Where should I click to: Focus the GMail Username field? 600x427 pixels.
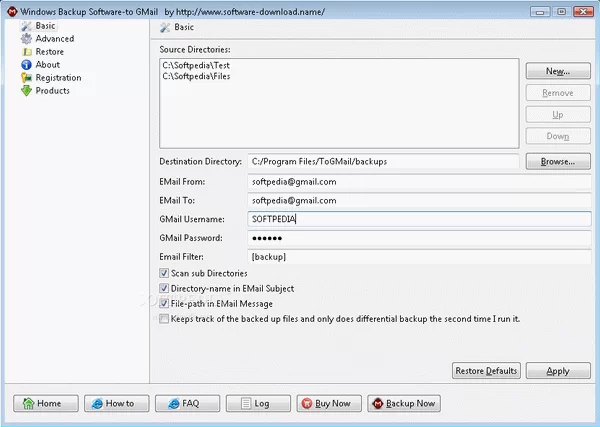coord(419,219)
